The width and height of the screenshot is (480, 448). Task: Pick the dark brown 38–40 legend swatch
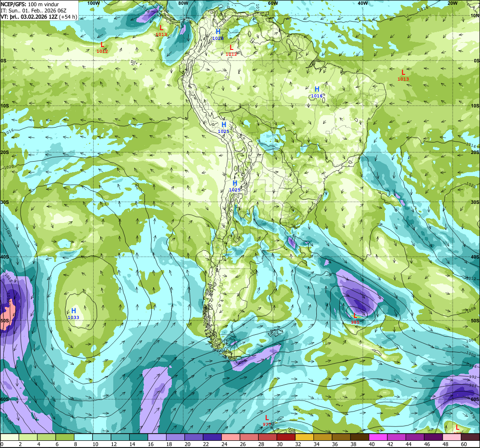tap(360, 437)
